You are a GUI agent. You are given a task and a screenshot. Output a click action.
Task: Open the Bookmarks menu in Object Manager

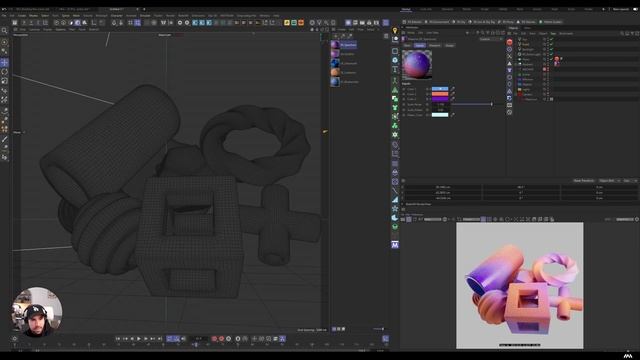coord(566,33)
